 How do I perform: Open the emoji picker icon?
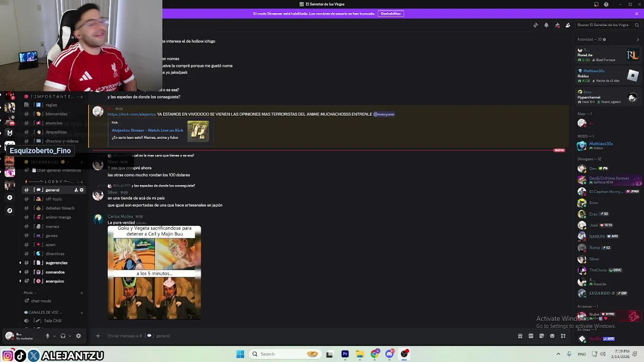tap(552, 336)
